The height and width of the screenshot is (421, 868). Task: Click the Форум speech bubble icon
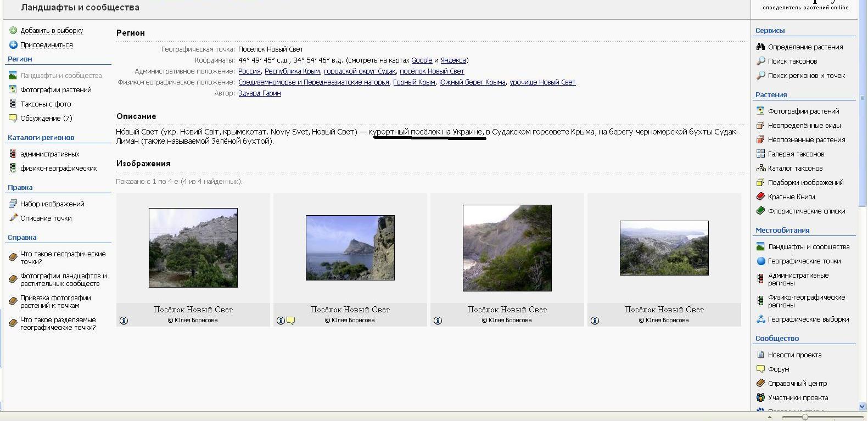pyautogui.click(x=760, y=369)
